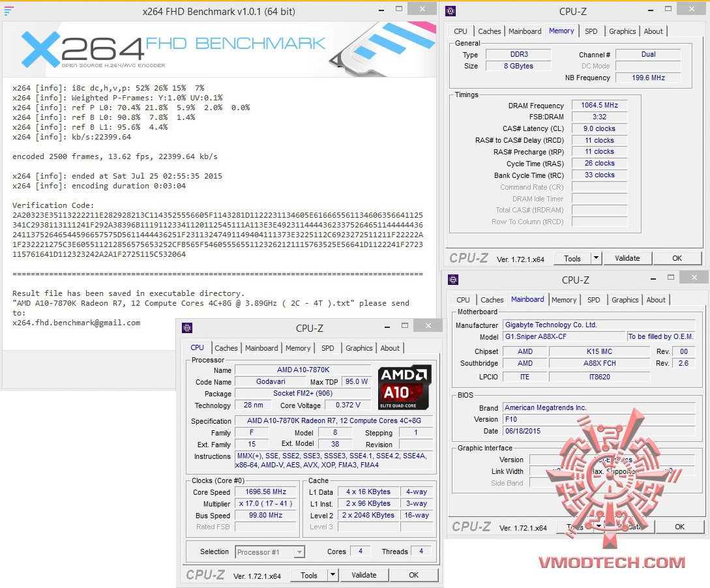Open Caches tab in Mainboard window
This screenshot has width=710, height=588.
tap(492, 300)
